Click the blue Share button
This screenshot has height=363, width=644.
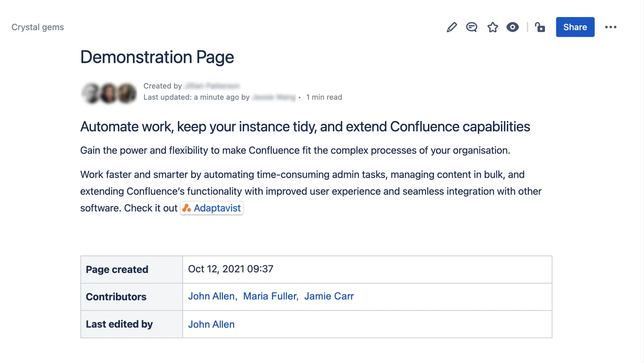pos(575,27)
